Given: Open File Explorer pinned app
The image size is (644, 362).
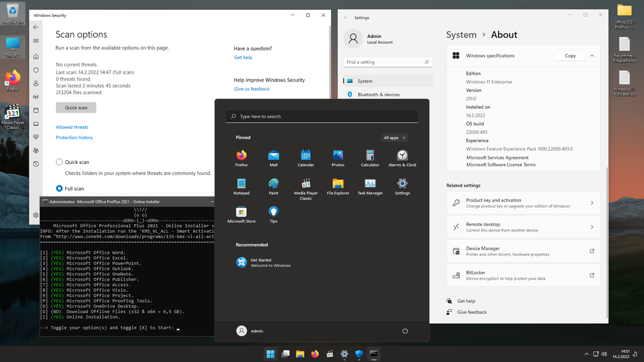Looking at the screenshot, I should [x=338, y=186].
